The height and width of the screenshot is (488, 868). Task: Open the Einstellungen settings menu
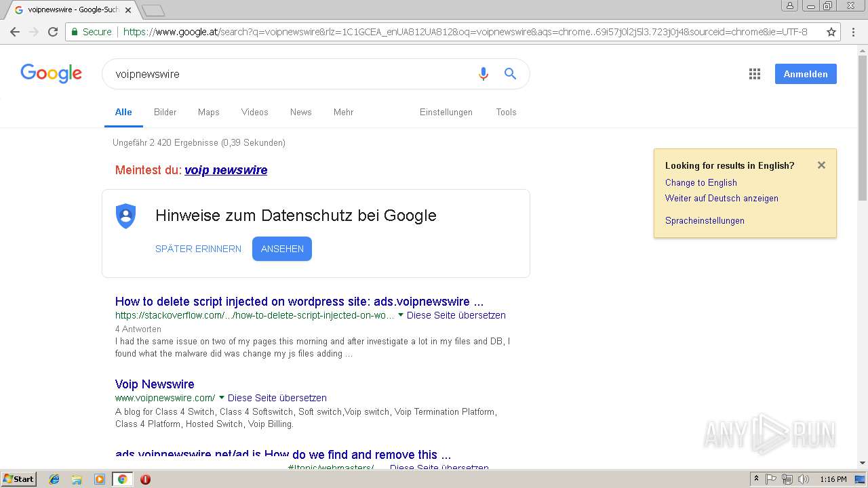pos(446,112)
